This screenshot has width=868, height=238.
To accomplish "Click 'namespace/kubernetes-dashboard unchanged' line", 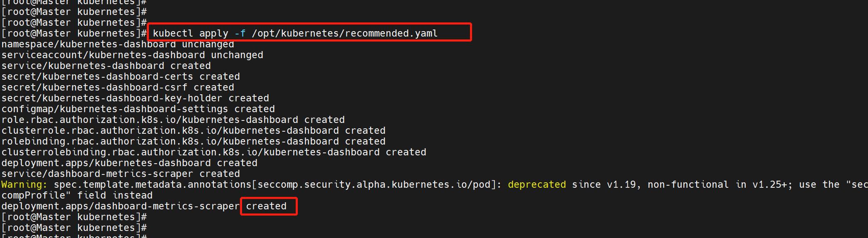I will point(118,44).
